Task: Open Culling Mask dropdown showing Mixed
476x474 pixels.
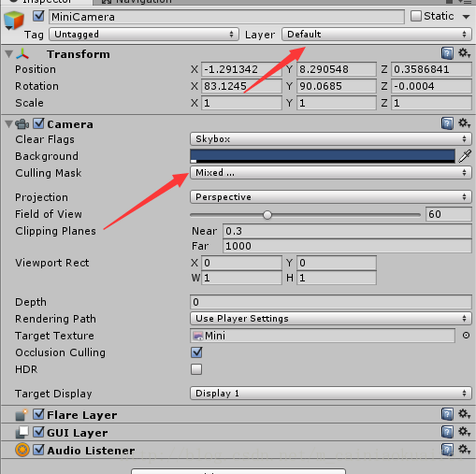Action: 331,173
